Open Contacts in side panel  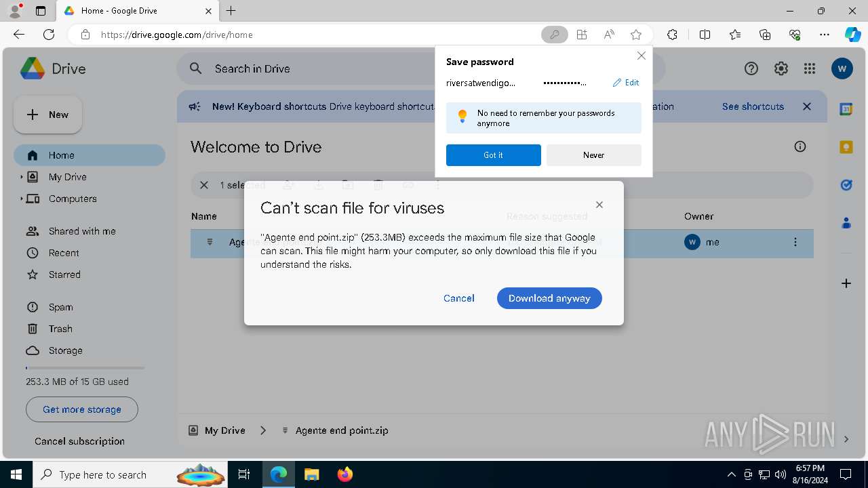(x=846, y=223)
